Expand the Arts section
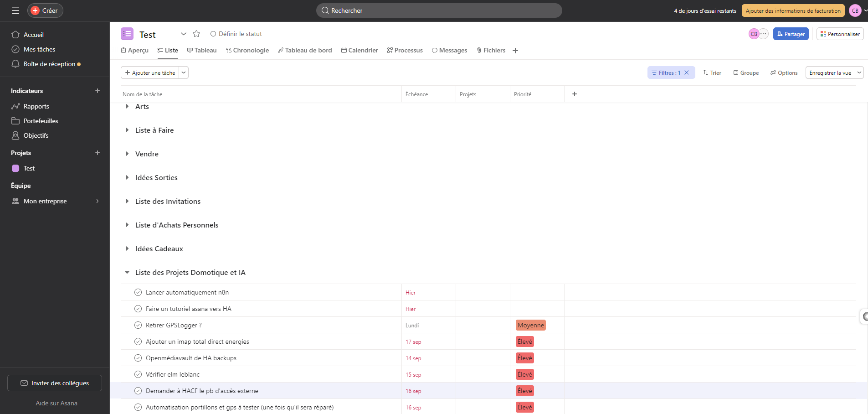Screen dimensions: 868x414 (127, 106)
